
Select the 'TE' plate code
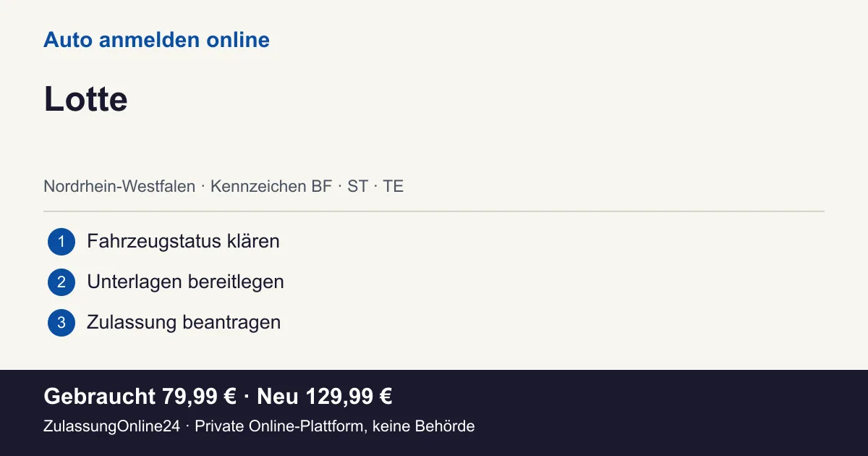[393, 186]
